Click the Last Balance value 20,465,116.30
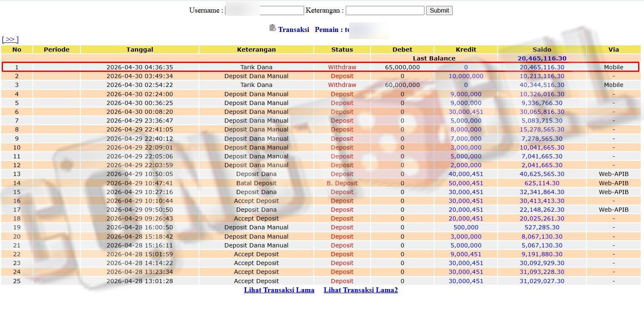Viewport: 644px width, 318px height. click(x=542, y=58)
